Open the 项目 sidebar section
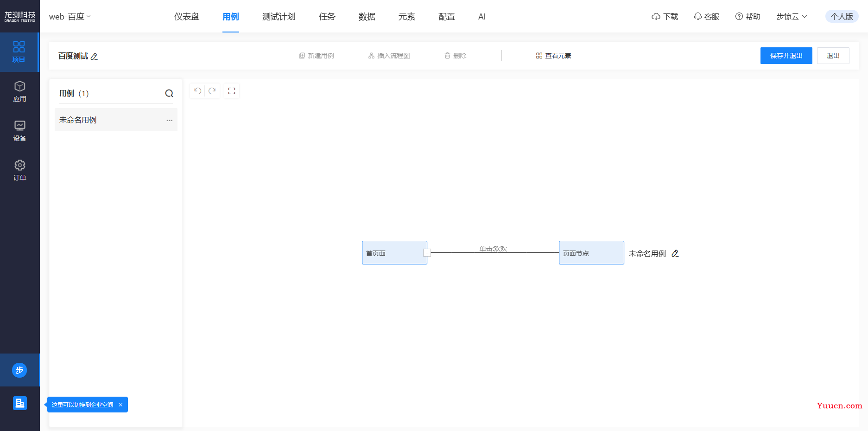 (x=19, y=52)
